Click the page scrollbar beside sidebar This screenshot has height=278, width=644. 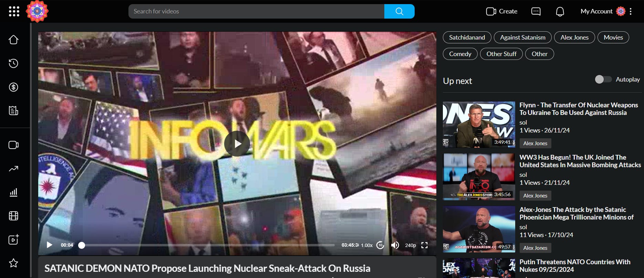tap(31, 150)
